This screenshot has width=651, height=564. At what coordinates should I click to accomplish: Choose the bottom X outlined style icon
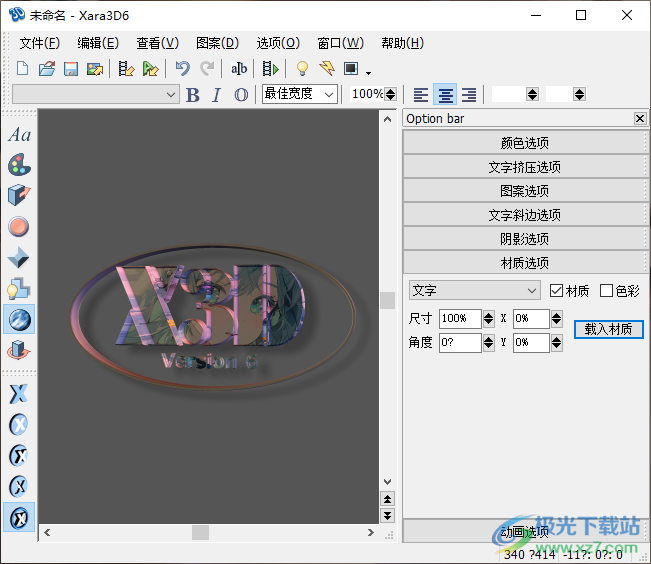click(19, 517)
